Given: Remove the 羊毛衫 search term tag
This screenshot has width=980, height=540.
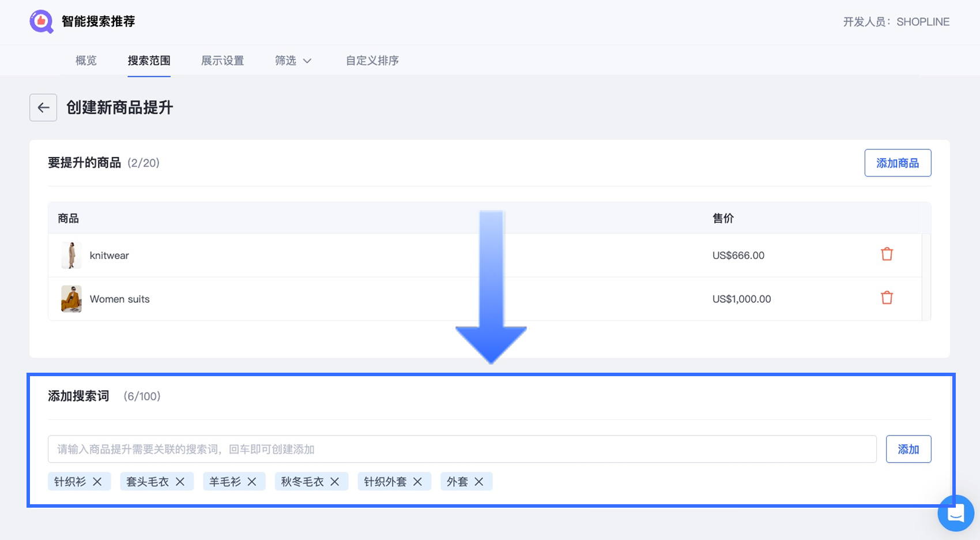Looking at the screenshot, I should pos(252,482).
